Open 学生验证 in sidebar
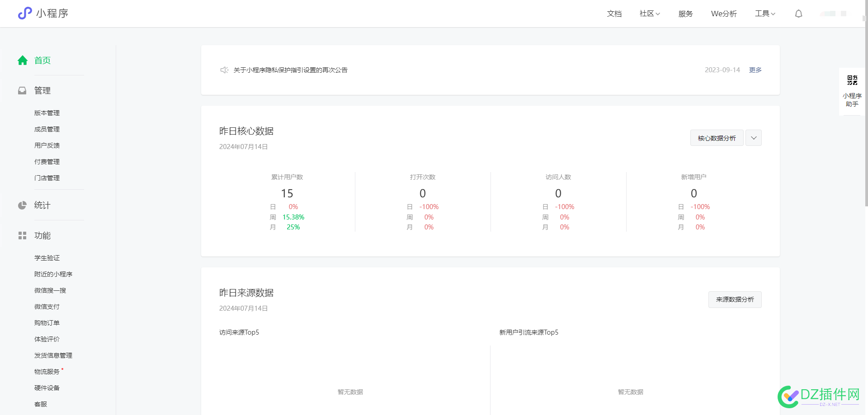The width and height of the screenshot is (868, 415). [47, 258]
